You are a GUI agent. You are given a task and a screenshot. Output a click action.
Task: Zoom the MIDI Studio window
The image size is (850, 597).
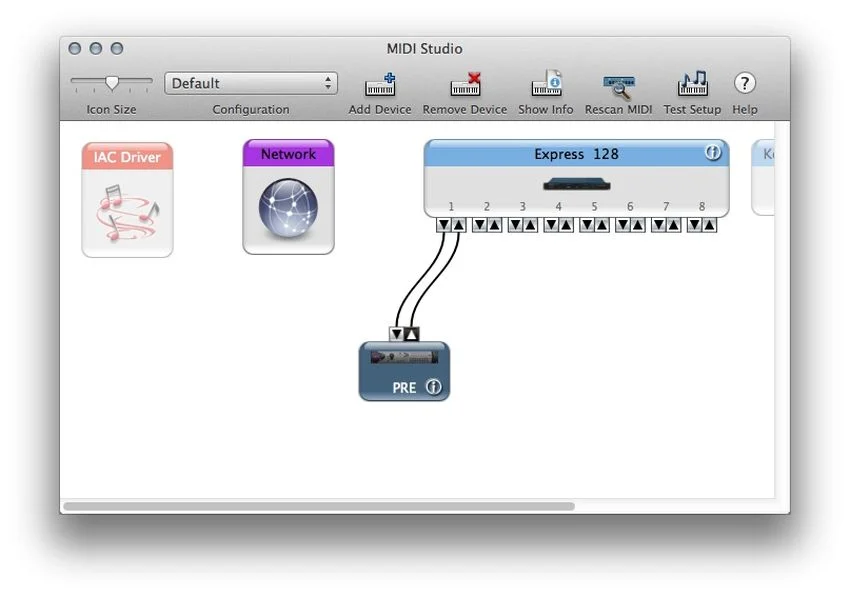pyautogui.click(x=117, y=48)
